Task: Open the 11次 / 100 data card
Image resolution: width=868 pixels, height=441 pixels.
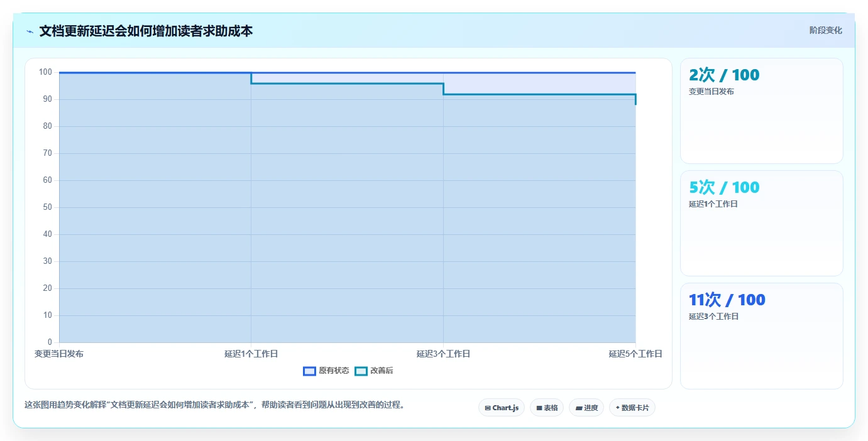Action: coord(761,335)
